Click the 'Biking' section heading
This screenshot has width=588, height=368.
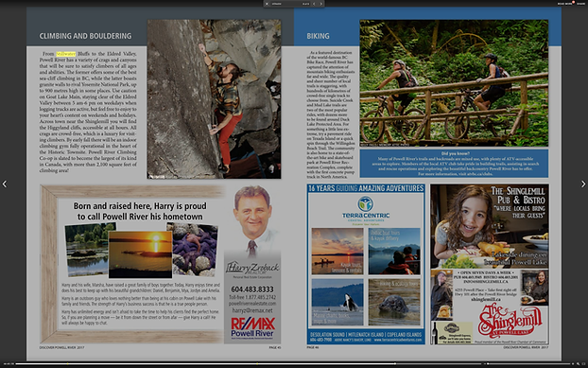[318, 36]
